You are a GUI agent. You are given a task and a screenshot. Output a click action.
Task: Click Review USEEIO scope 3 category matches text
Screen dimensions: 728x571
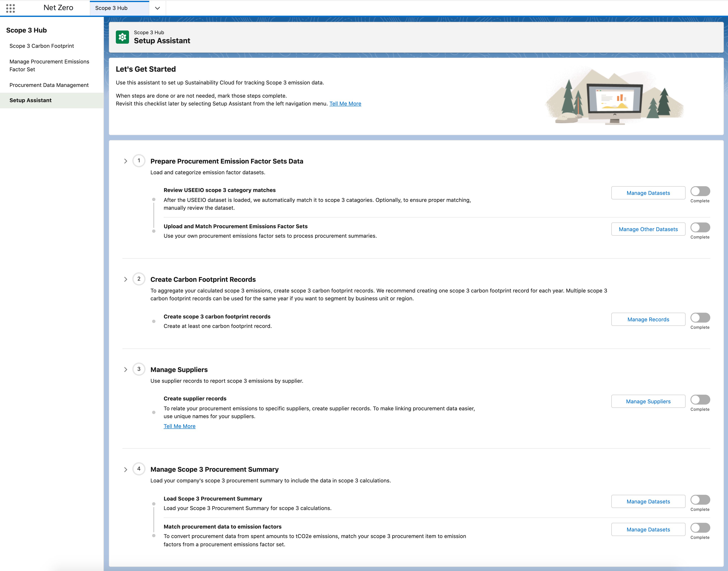(220, 190)
